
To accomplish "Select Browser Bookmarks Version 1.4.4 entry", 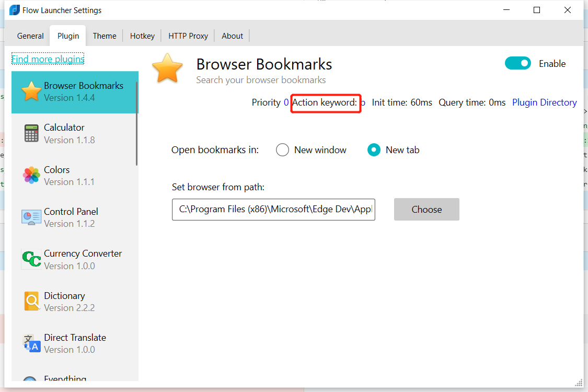I will click(75, 92).
